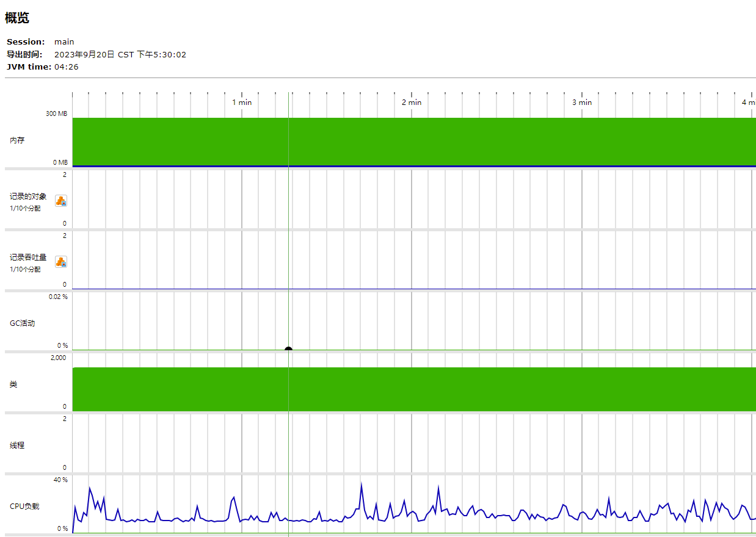Click the 记录吞吐量 row label

(28, 258)
